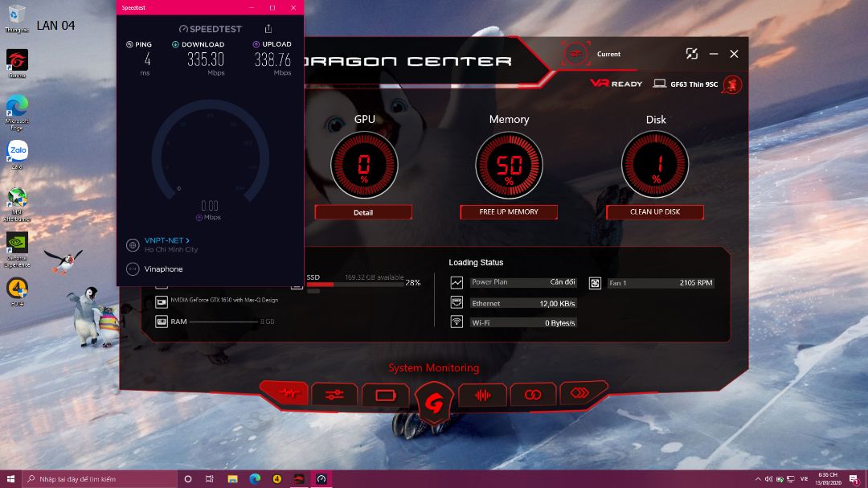Click the Memory usage gauge
This screenshot has height=488, width=868.
(x=509, y=166)
